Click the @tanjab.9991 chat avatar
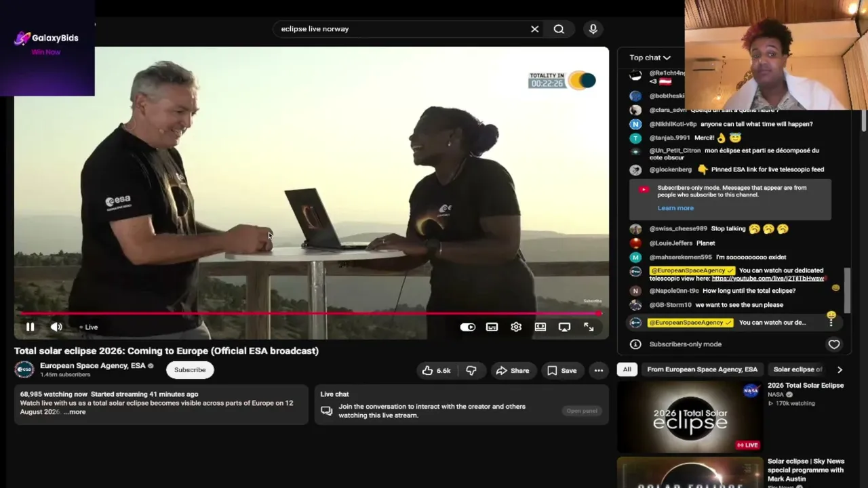This screenshot has height=488, width=868. point(635,138)
